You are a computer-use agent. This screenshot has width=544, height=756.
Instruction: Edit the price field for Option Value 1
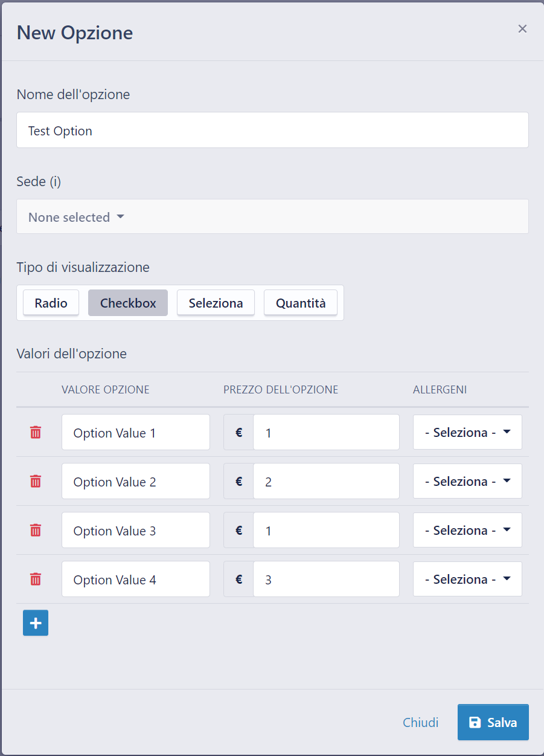[x=326, y=432]
